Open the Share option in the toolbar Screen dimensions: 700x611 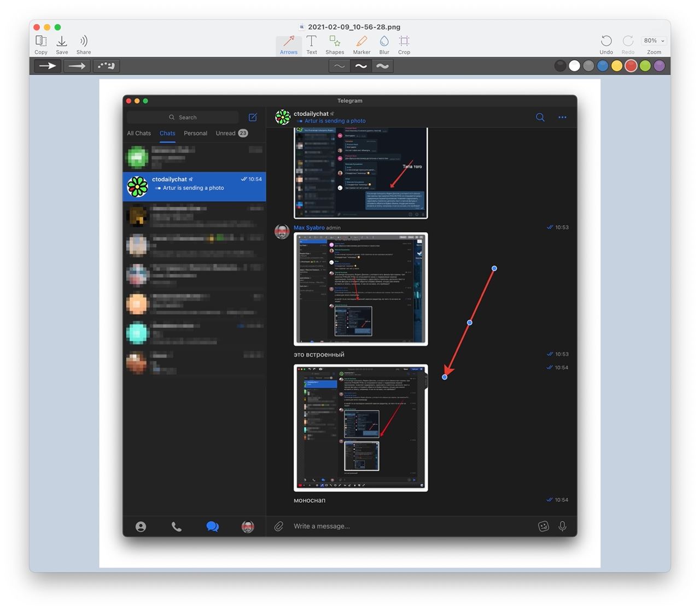pos(84,45)
